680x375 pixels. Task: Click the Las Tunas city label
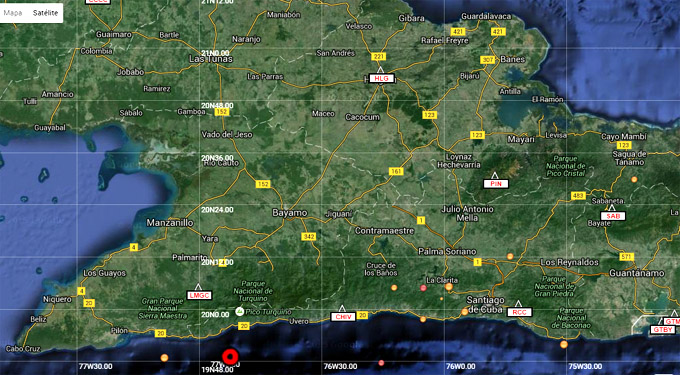click(x=211, y=59)
